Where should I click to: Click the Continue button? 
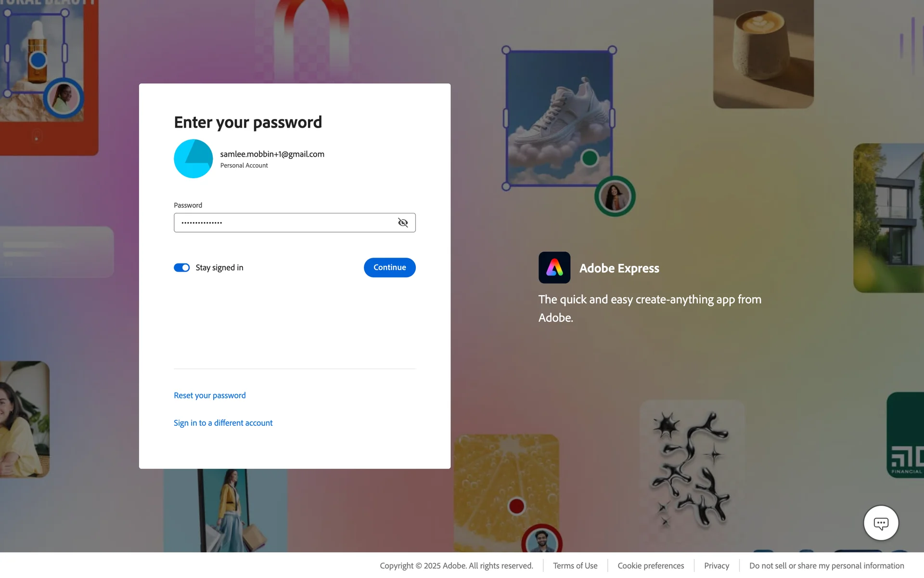pos(390,267)
